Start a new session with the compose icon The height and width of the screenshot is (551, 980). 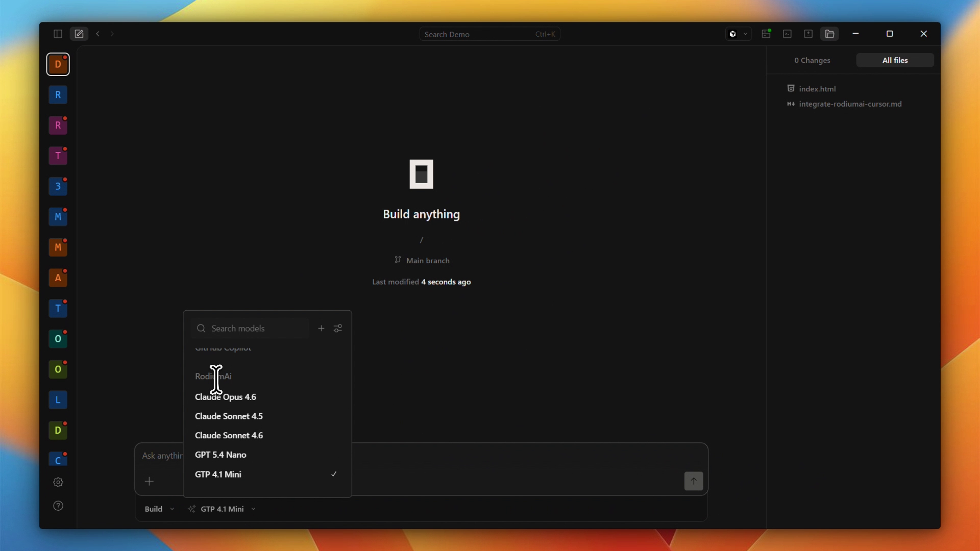(79, 34)
